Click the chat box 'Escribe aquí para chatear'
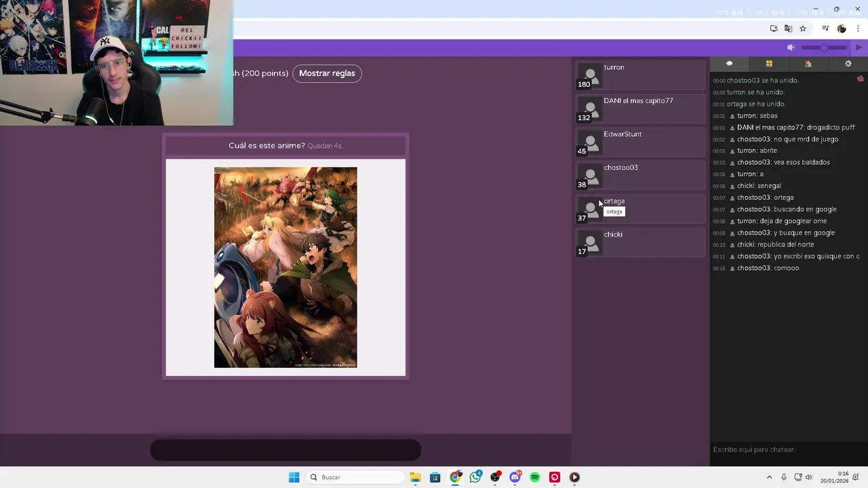Viewport: 868px width, 488px height. [x=789, y=449]
